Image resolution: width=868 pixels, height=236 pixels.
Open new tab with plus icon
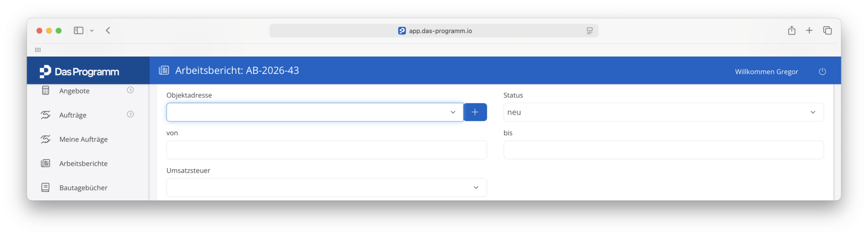click(x=809, y=30)
